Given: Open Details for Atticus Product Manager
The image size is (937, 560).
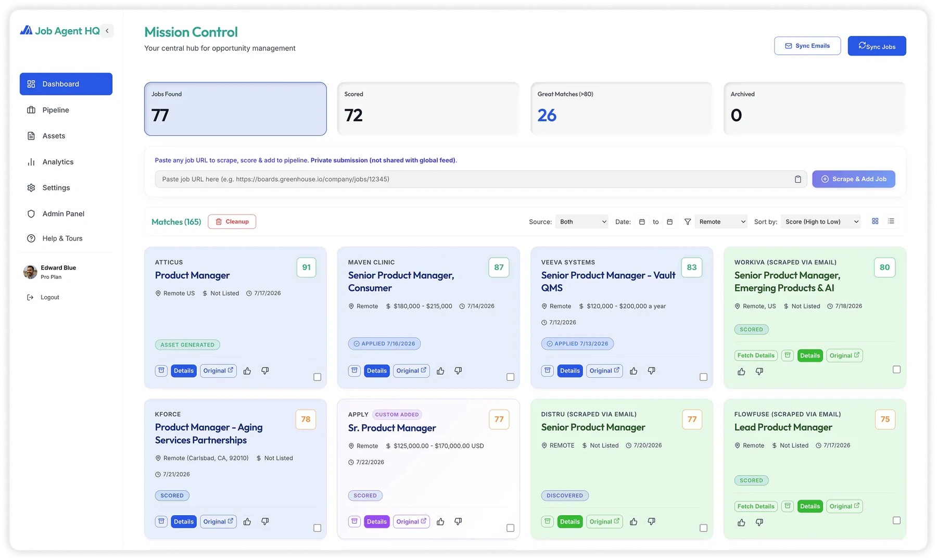Looking at the screenshot, I should point(184,371).
